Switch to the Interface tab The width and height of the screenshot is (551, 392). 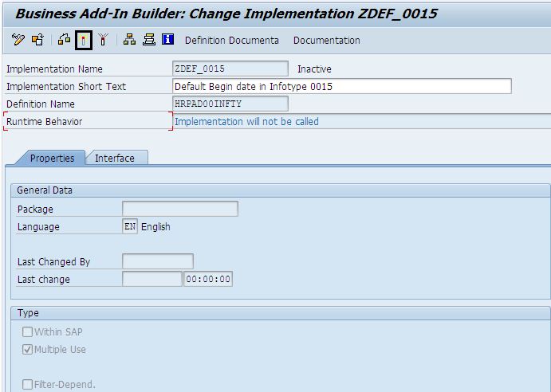(x=115, y=159)
